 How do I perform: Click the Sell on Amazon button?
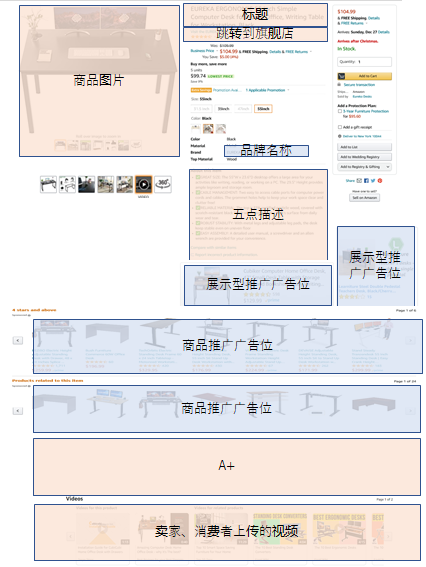coord(365,198)
